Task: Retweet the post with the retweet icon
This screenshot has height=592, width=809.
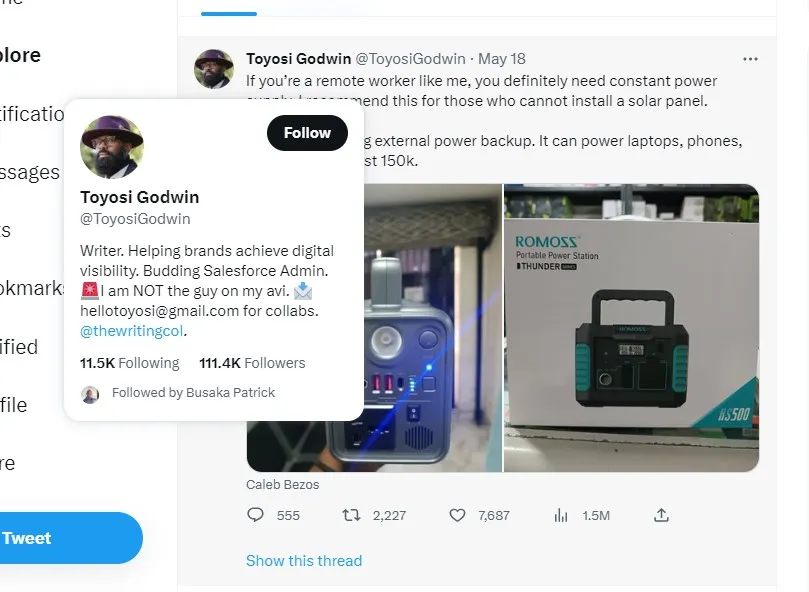Action: [350, 515]
